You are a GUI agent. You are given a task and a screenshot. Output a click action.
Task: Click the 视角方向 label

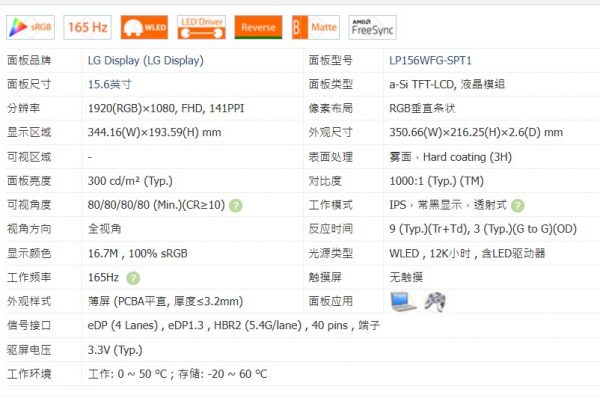point(29,229)
